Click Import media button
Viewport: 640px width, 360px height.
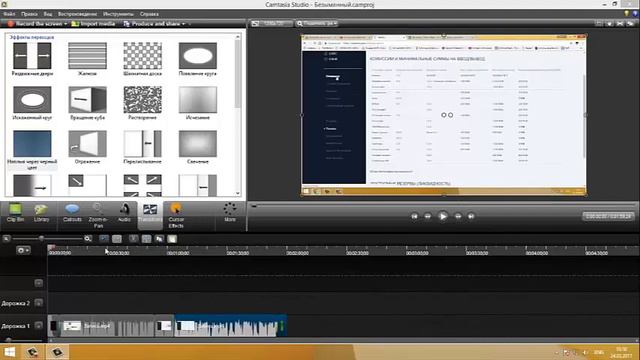tap(93, 24)
